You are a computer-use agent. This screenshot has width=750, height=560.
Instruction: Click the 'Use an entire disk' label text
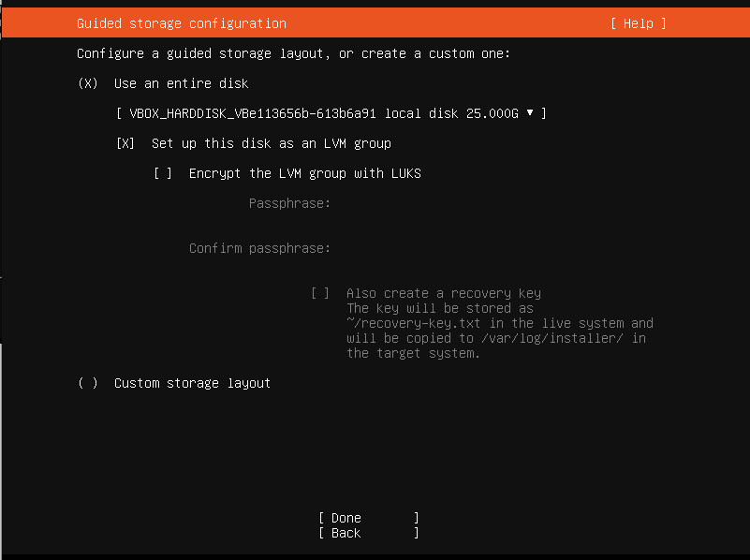click(182, 83)
